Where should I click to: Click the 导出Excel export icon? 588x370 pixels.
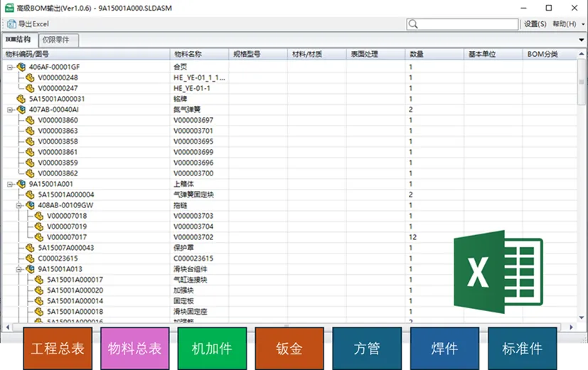(x=11, y=24)
